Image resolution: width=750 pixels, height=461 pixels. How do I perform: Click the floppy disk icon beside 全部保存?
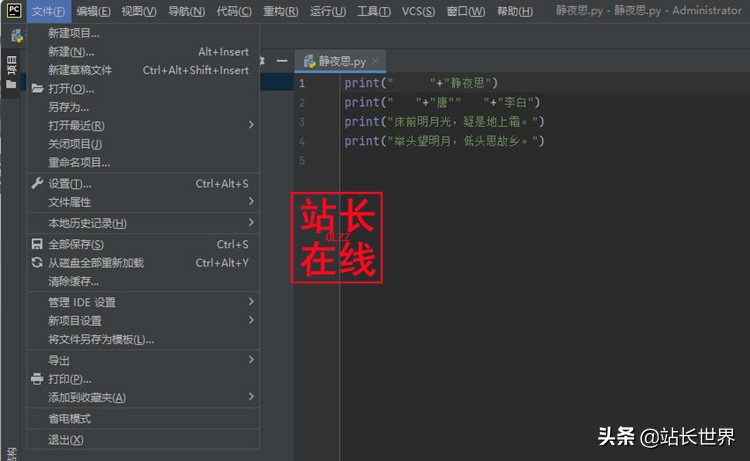(37, 244)
